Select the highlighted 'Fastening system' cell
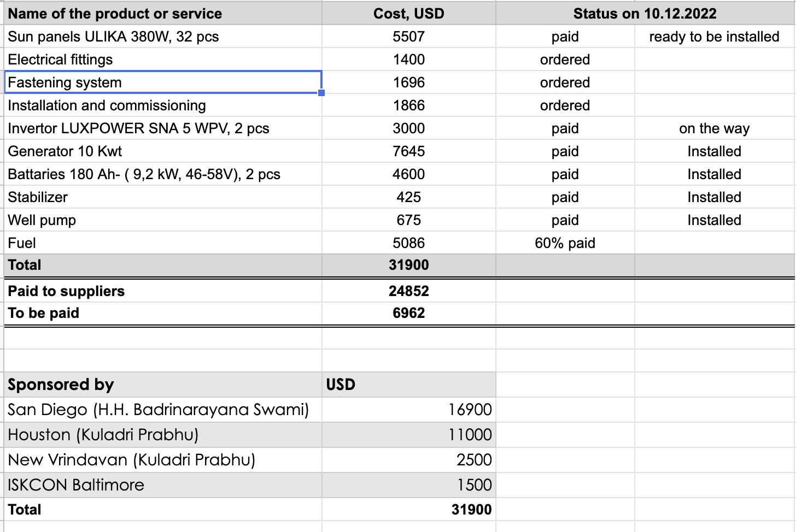Viewport: 796px width, 532px height. [163, 82]
